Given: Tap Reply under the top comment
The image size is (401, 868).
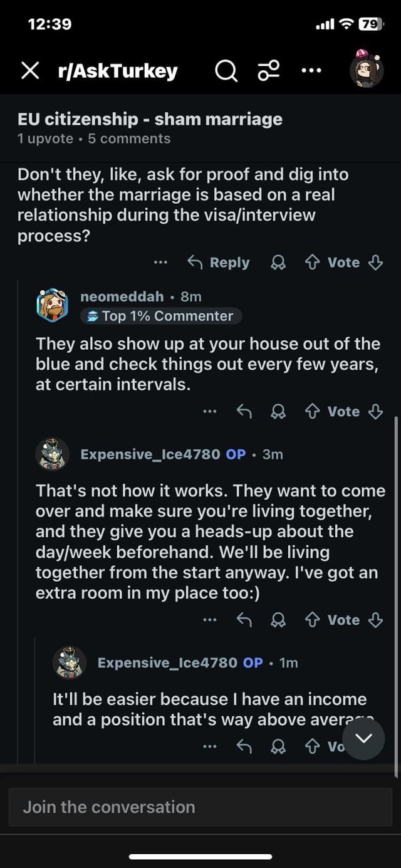Looking at the screenshot, I should click(219, 263).
